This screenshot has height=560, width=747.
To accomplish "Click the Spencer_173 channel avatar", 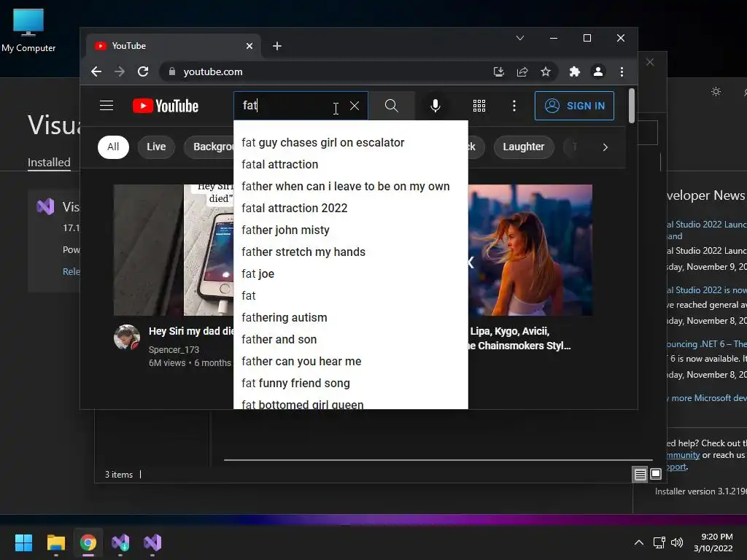I will click(x=127, y=337).
